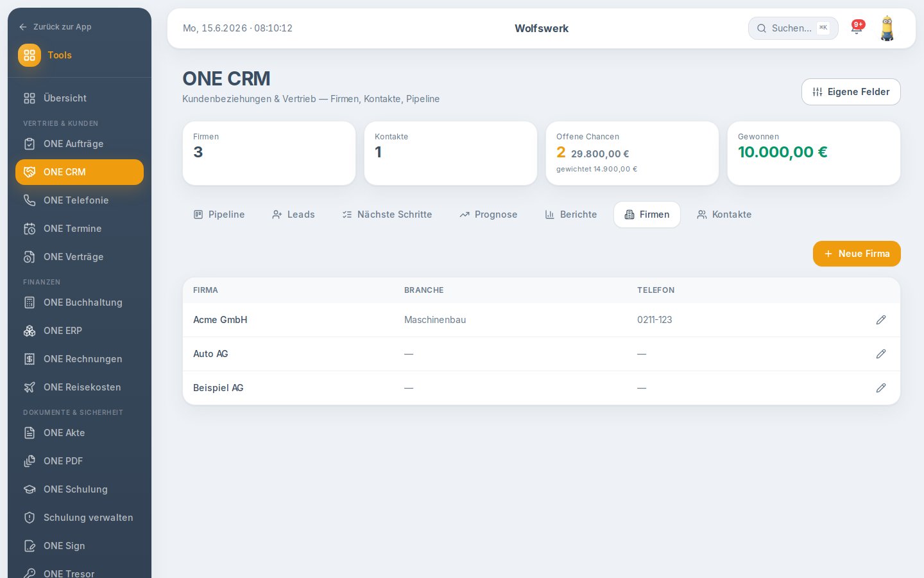This screenshot has width=924, height=578.
Task: Open notifications via the bell icon
Action: (857, 28)
